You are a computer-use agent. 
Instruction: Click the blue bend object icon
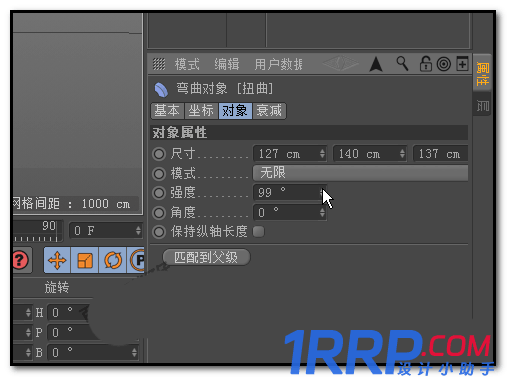(161, 90)
